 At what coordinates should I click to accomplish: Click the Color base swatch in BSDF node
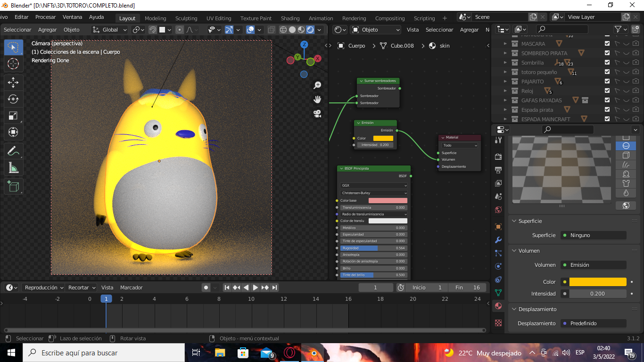(388, 201)
